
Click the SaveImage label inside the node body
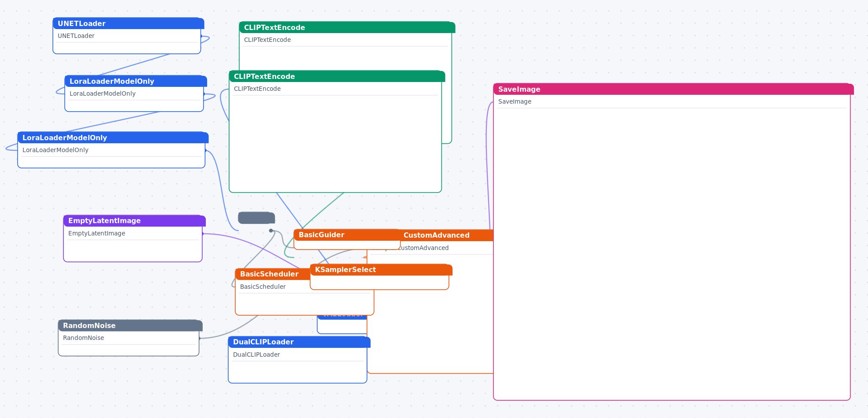[515, 101]
